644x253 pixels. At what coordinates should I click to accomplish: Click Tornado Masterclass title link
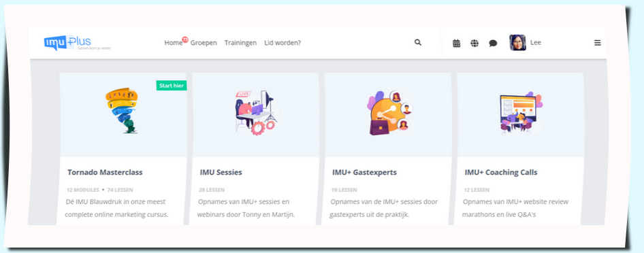click(x=105, y=172)
